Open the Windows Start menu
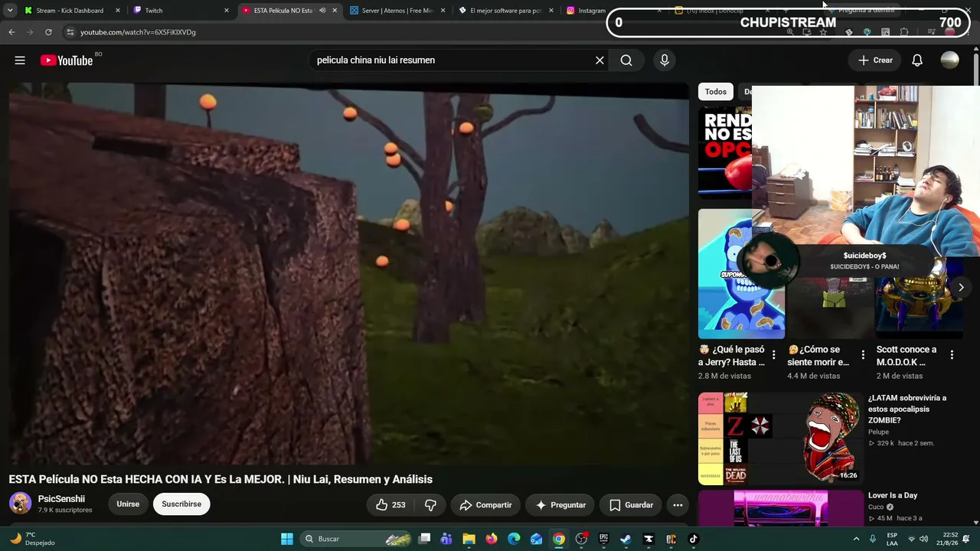Viewport: 980px width, 551px height. click(287, 539)
